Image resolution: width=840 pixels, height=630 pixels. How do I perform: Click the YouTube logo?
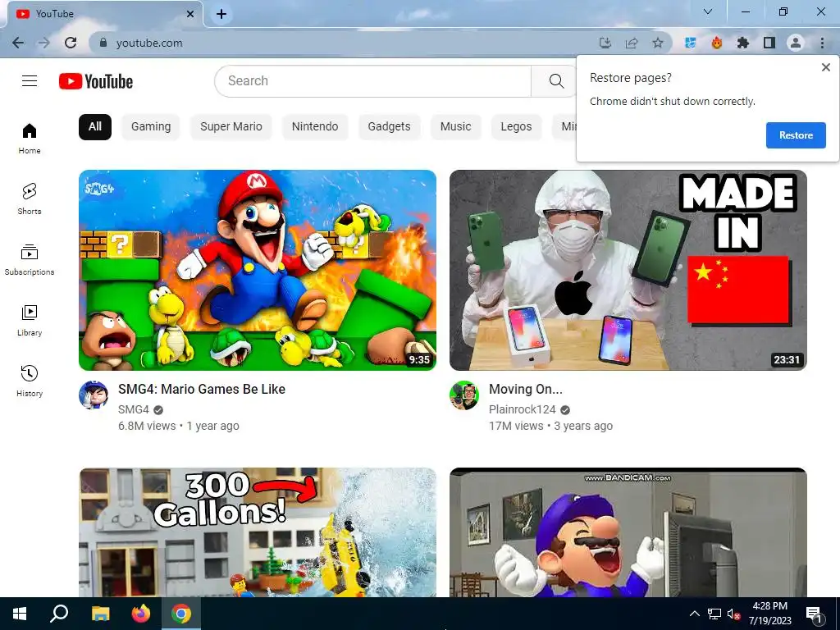point(96,81)
